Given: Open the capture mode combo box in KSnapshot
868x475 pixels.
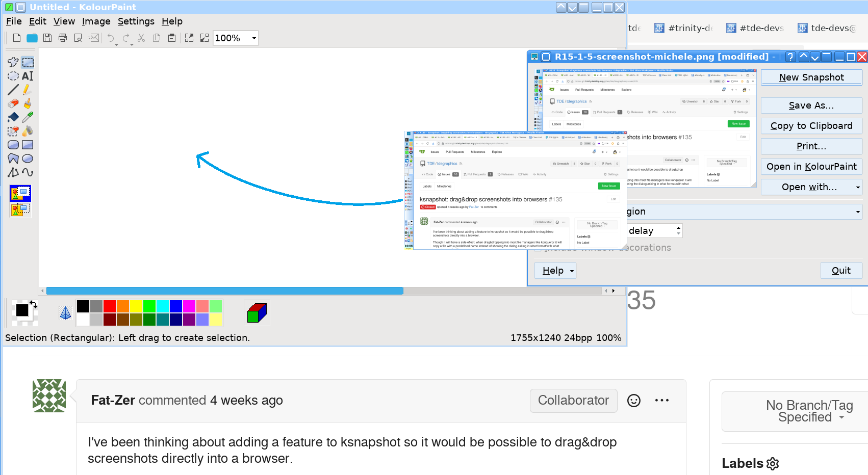Looking at the screenshot, I should coord(744,212).
